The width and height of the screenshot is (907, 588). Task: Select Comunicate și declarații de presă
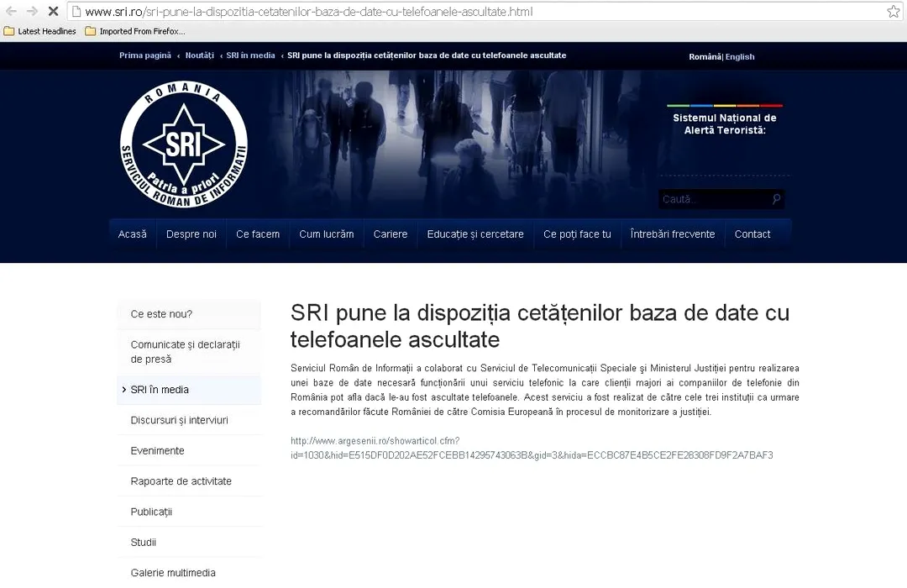(185, 351)
